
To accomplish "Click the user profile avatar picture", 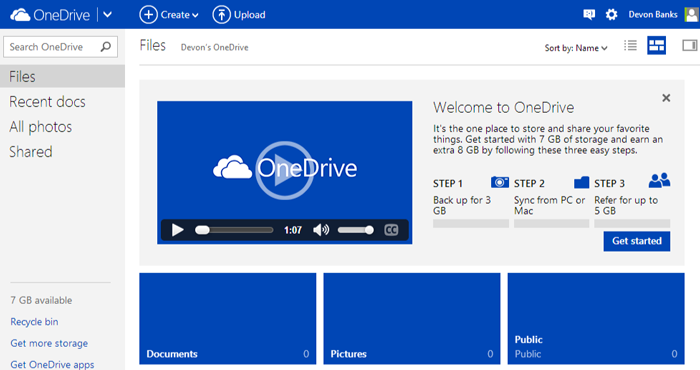I will click(692, 15).
